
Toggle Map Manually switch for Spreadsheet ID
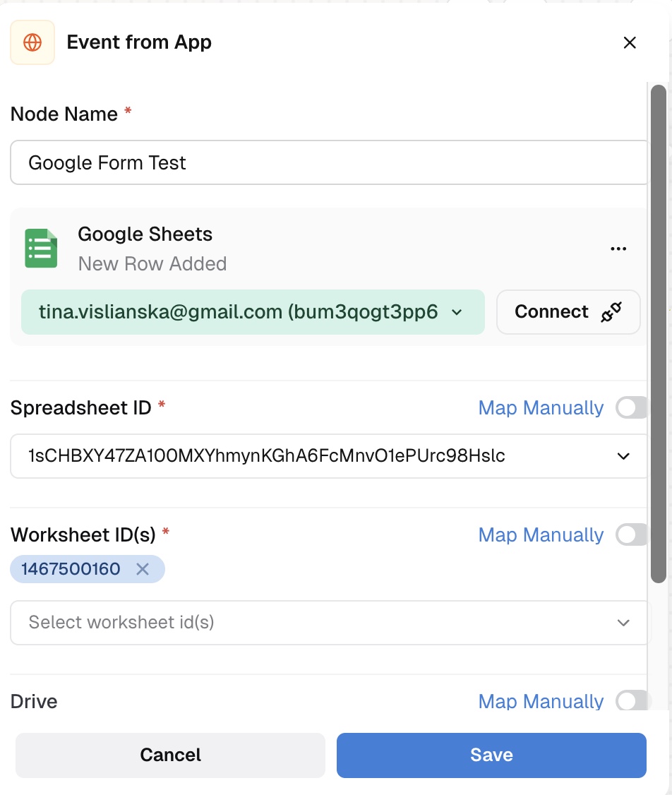[632, 407]
